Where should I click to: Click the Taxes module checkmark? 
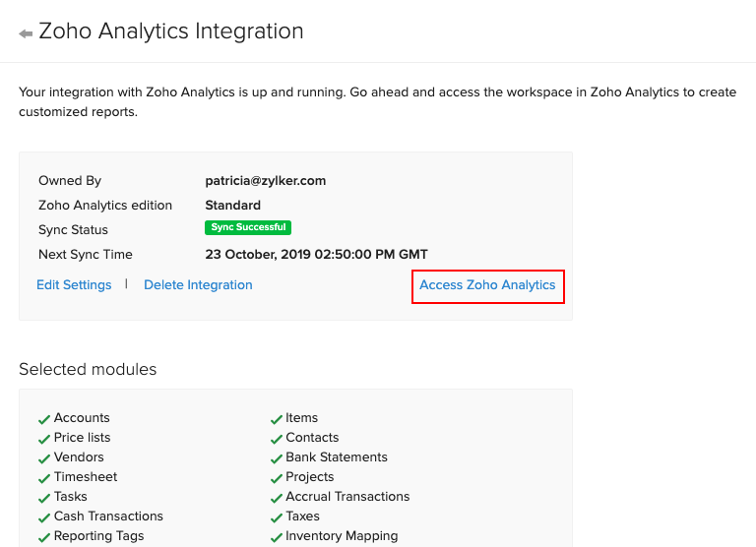(x=277, y=517)
